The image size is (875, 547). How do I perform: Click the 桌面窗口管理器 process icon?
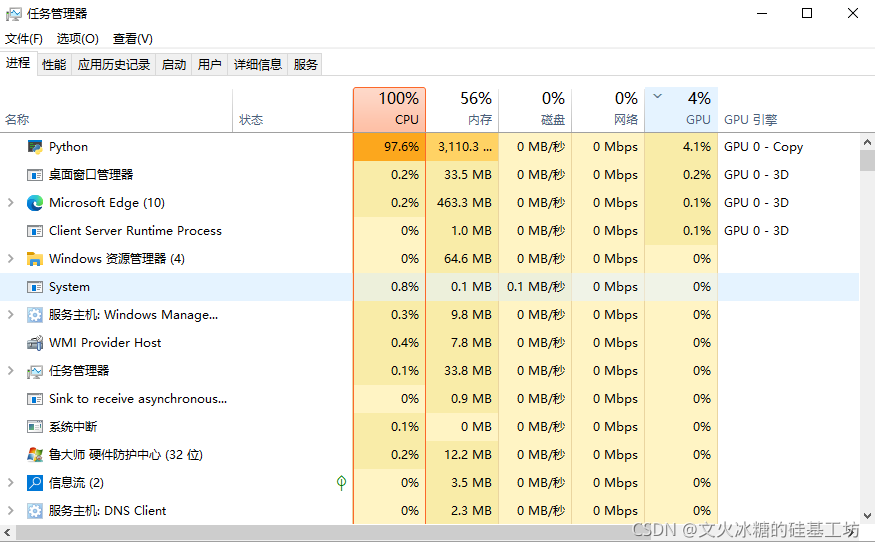[35, 175]
